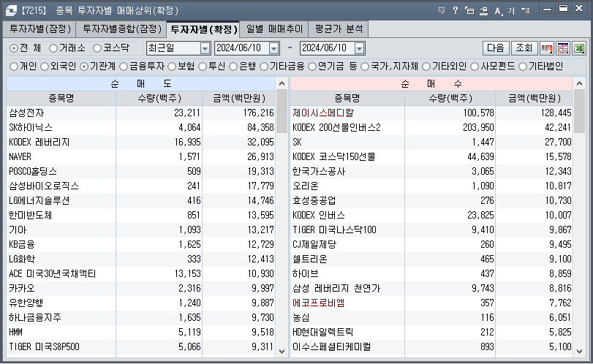Select the 외국인 investor radio button
The image size is (593, 364).
tap(45, 67)
